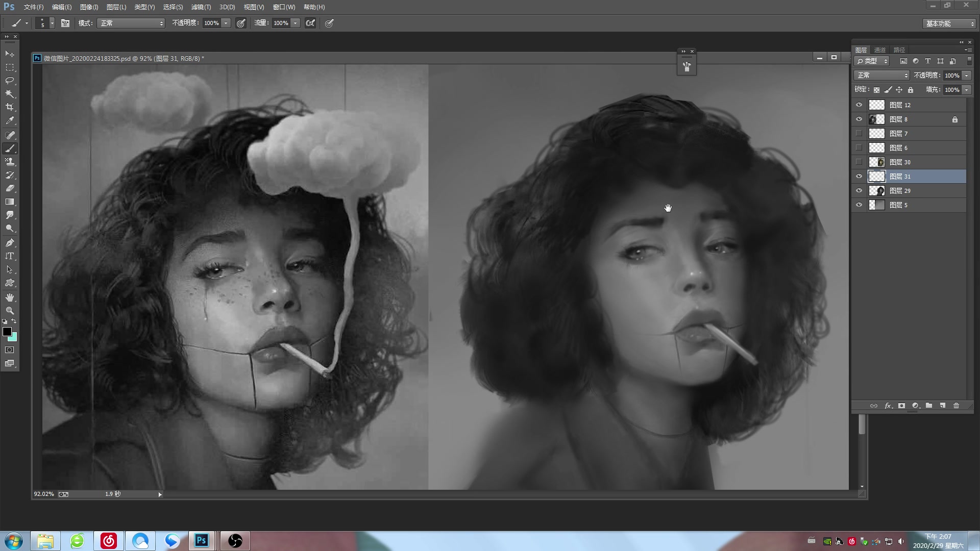Image resolution: width=980 pixels, height=551 pixels.
Task: Open the 图像 Image menu
Action: point(88,7)
